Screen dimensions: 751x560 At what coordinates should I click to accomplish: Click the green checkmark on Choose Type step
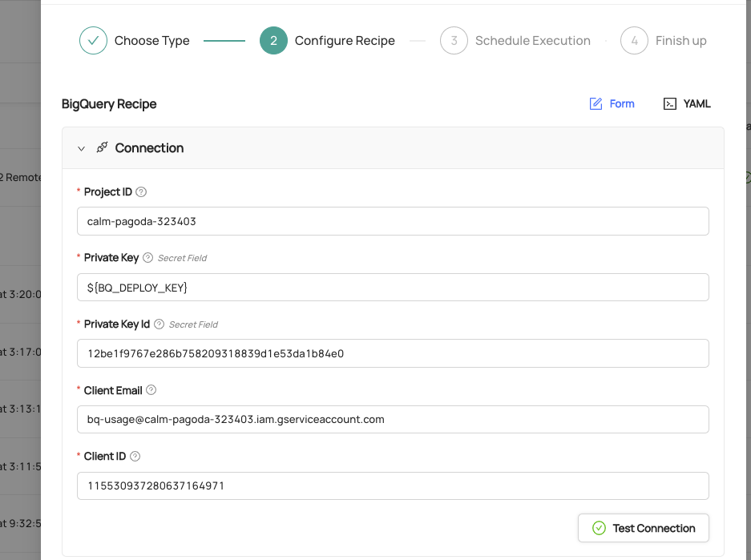(x=93, y=40)
